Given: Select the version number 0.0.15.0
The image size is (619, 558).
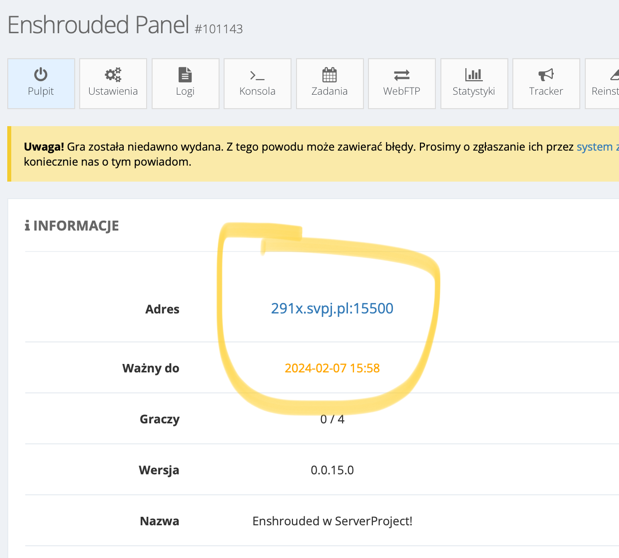Looking at the screenshot, I should coord(332,470).
